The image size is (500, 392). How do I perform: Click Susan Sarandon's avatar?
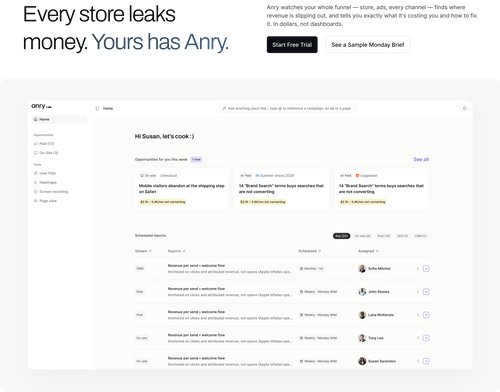tap(362, 361)
